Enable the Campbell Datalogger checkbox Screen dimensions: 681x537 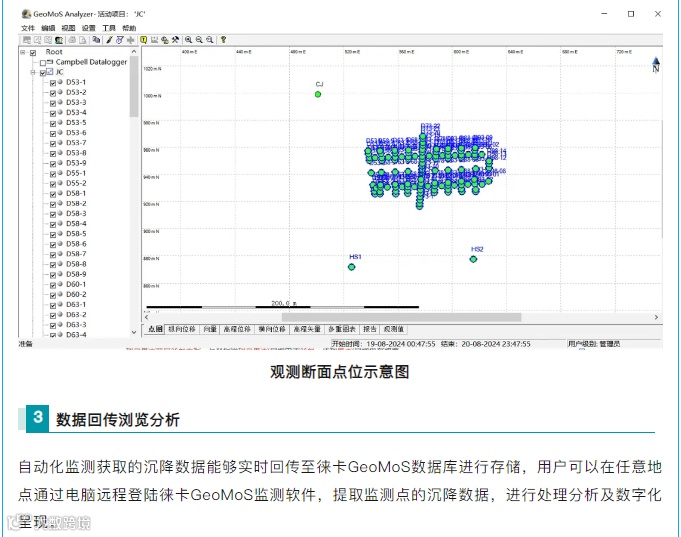[x=43, y=63]
